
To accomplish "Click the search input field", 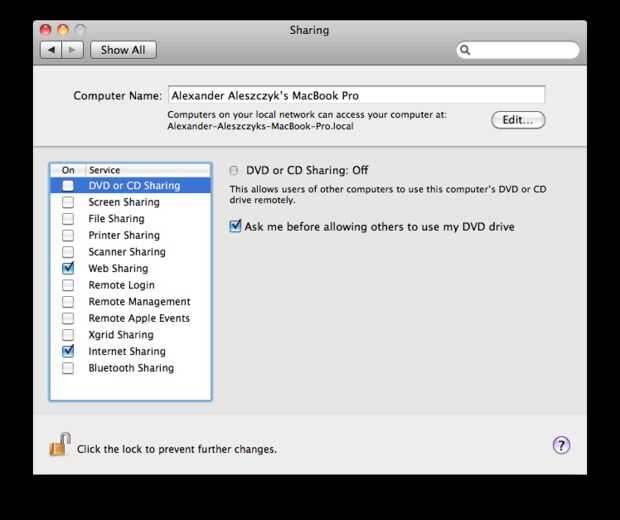I will tap(518, 50).
